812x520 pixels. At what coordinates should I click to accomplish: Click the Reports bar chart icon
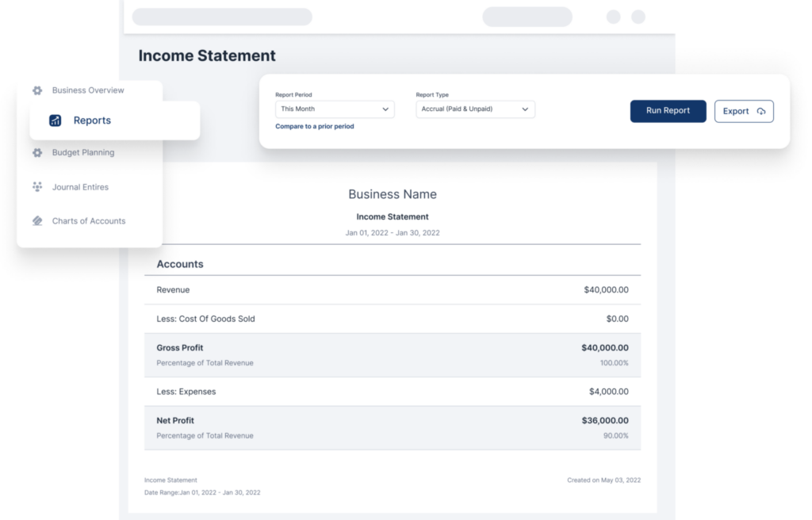[55, 120]
